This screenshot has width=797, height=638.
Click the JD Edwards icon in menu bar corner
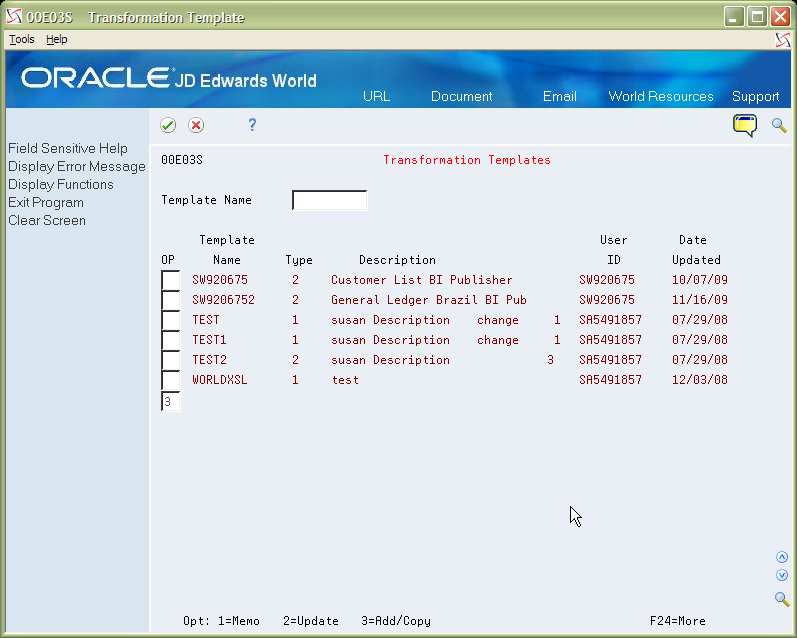coord(783,40)
